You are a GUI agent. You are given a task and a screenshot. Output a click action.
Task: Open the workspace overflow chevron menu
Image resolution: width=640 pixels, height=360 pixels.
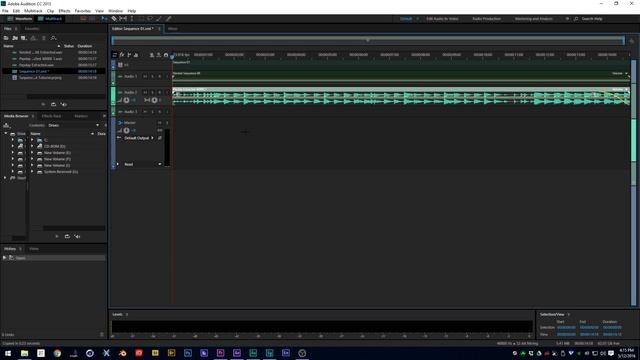pyautogui.click(x=567, y=19)
